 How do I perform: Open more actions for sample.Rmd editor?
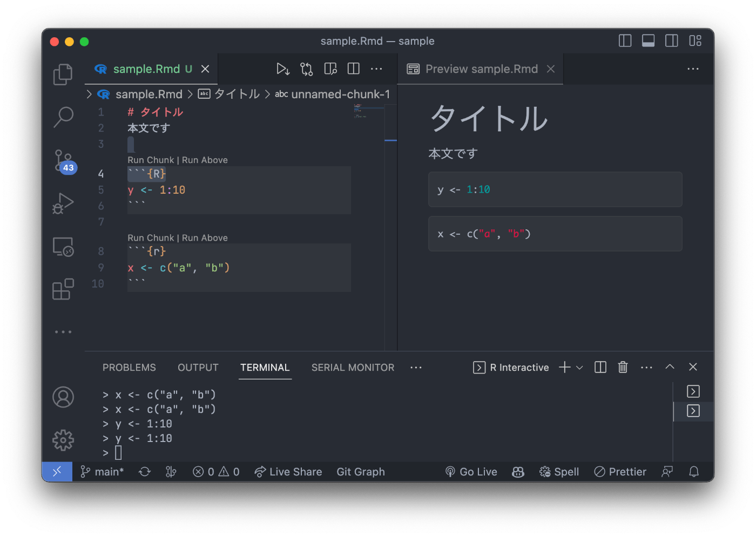(376, 69)
